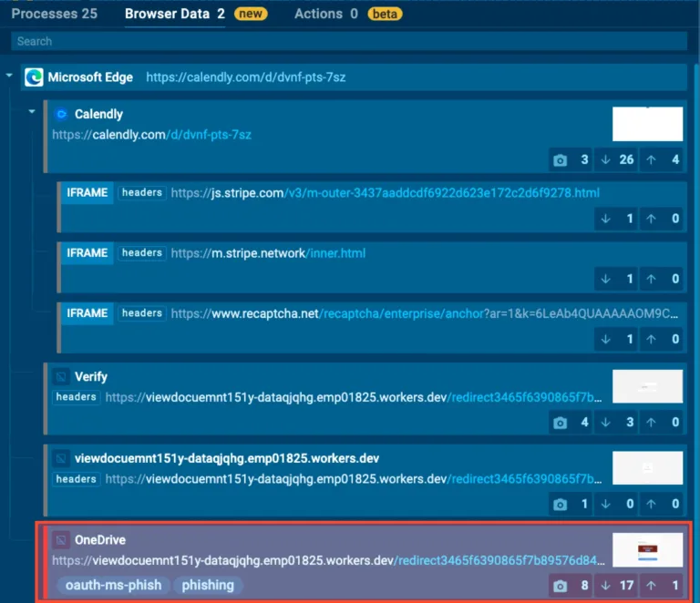Click the download arrow in m.stripe.network row
700x603 pixels.
606,279
